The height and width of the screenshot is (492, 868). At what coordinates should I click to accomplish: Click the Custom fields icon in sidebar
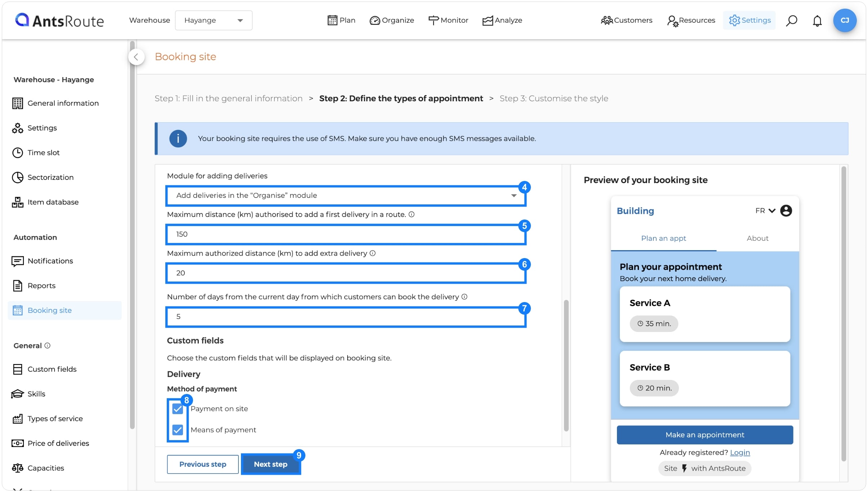[x=17, y=369]
